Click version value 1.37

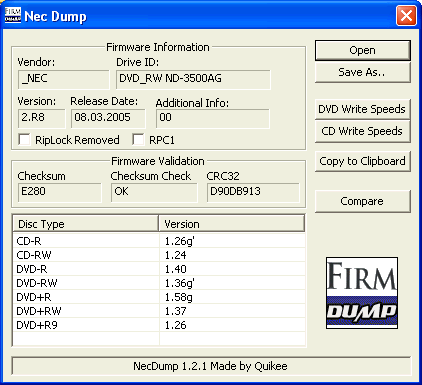176,311
